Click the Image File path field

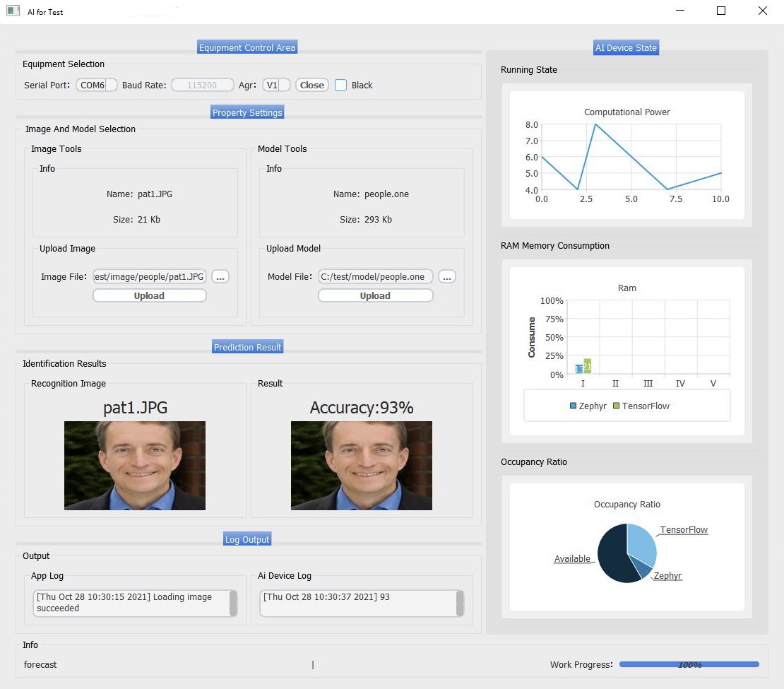[150, 277]
